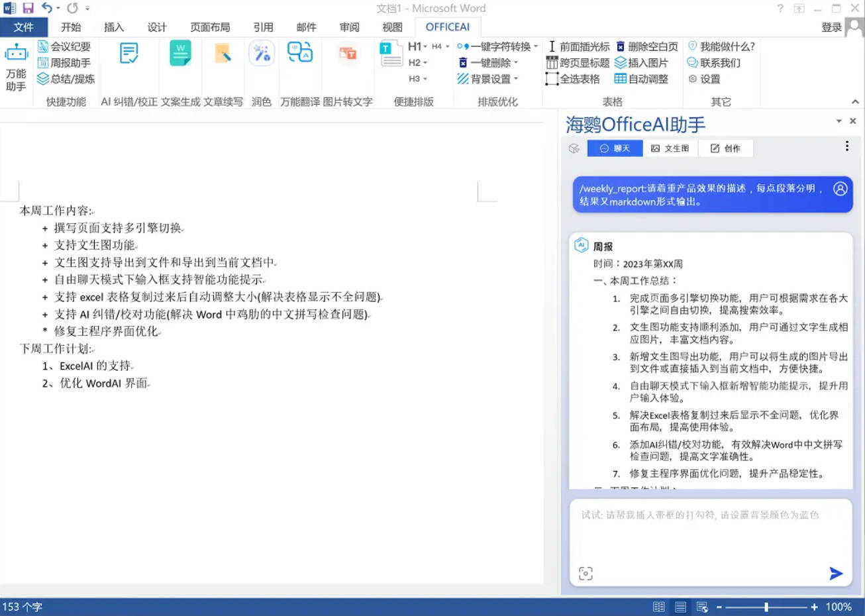Image resolution: width=865 pixels, height=616 pixels.
Task: Open the 文生图 tab in the assistant panel
Action: point(670,148)
